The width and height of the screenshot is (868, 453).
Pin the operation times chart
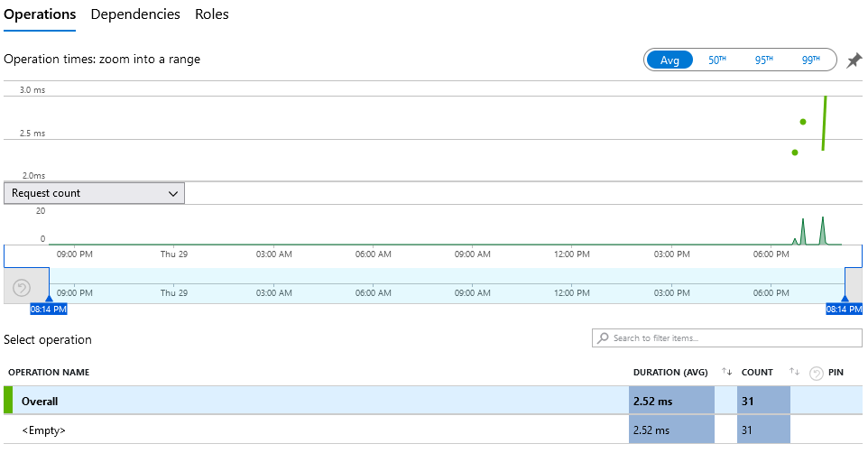pyautogui.click(x=854, y=60)
